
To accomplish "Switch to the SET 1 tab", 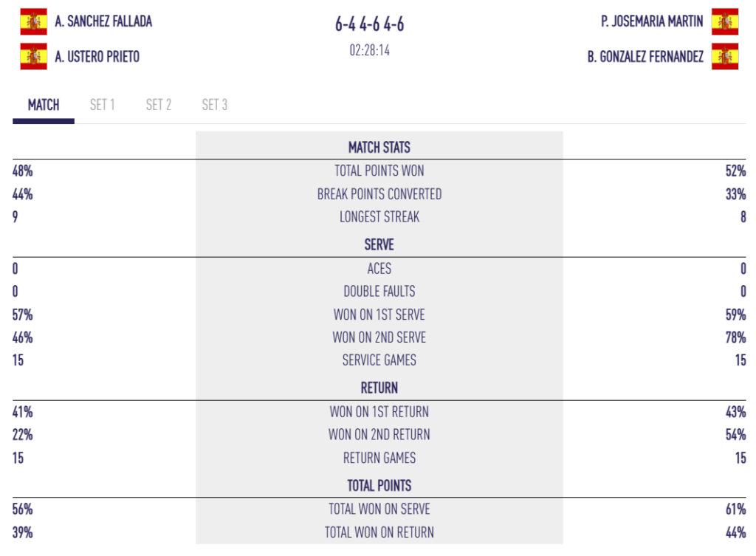I will click(102, 105).
